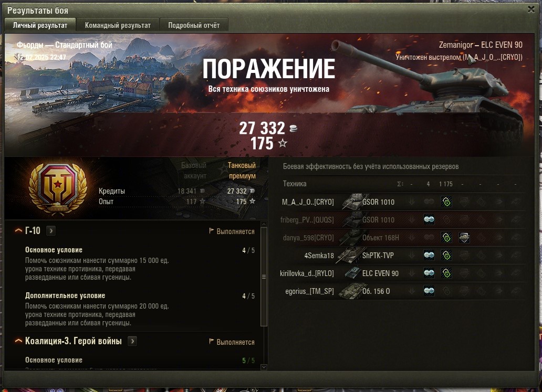
Task: Select the Личный результат tab
Action: pyautogui.click(x=40, y=25)
